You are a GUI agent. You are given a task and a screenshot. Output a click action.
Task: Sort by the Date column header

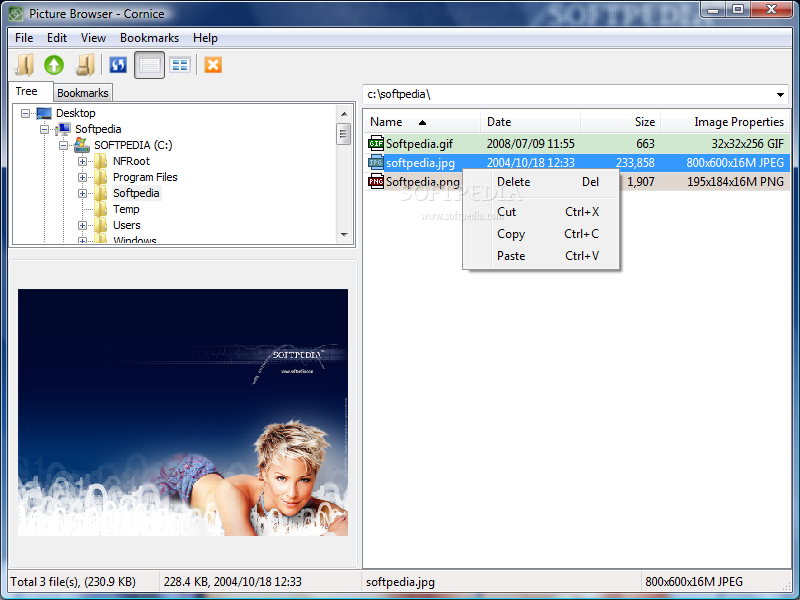click(x=530, y=122)
